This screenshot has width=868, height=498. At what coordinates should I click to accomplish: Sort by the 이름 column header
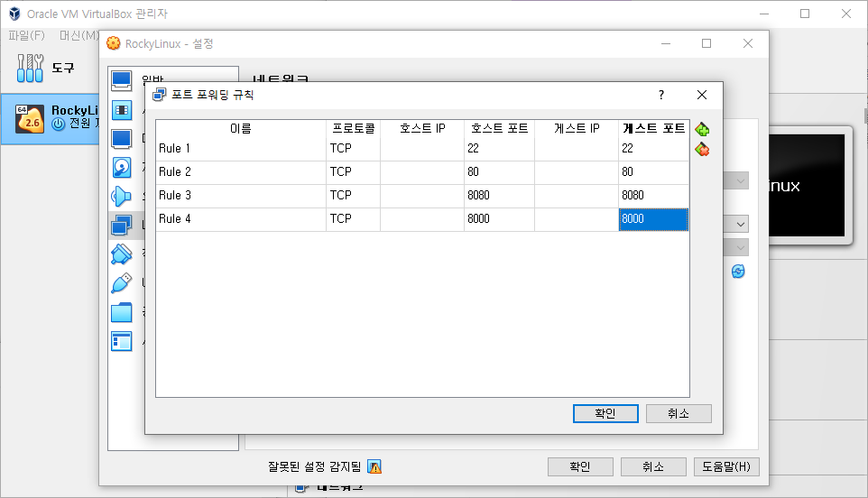pos(241,128)
